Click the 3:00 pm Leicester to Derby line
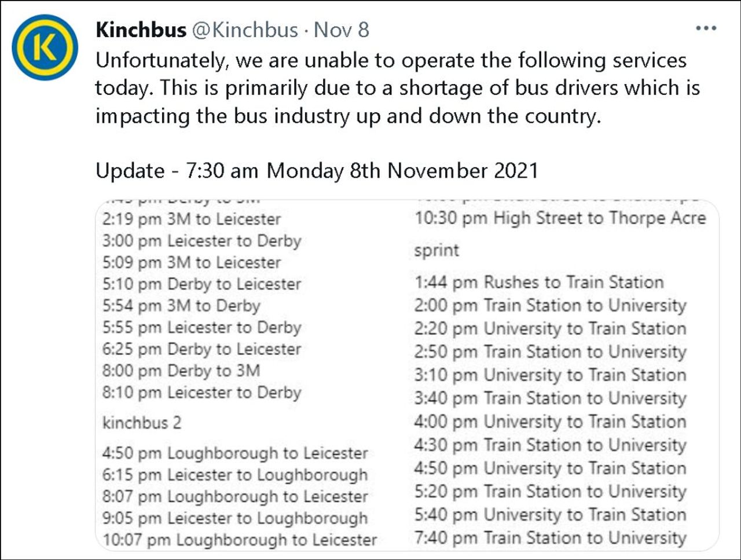This screenshot has height=560, width=741. pos(201,240)
